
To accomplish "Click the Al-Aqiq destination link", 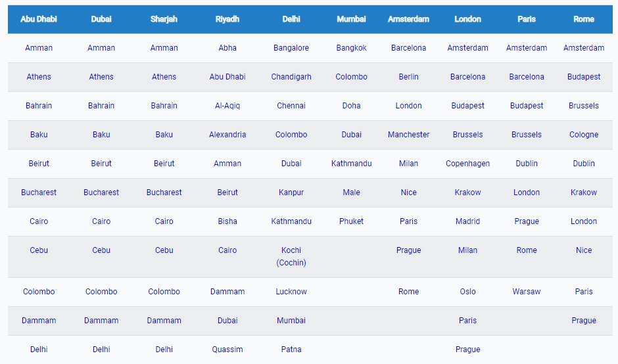I will (x=227, y=106).
